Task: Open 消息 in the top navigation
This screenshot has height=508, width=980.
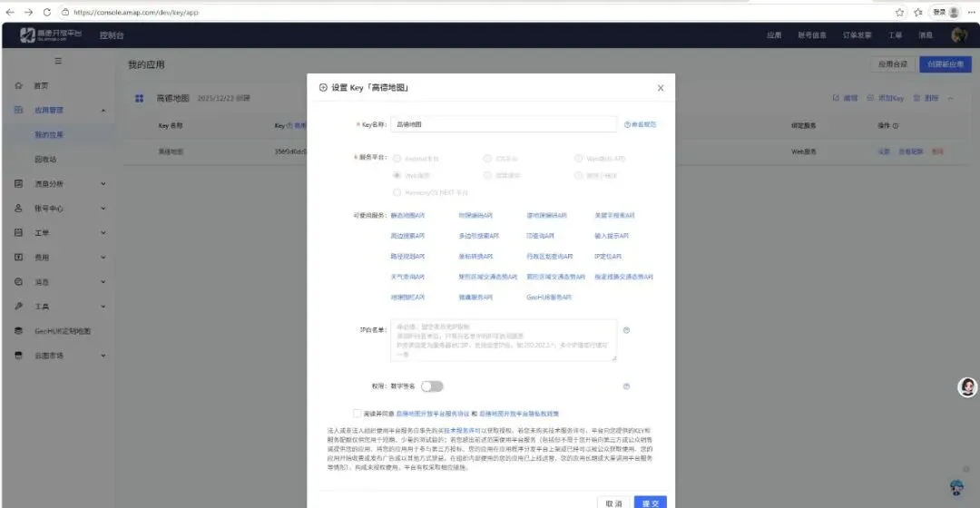Action: [926, 35]
